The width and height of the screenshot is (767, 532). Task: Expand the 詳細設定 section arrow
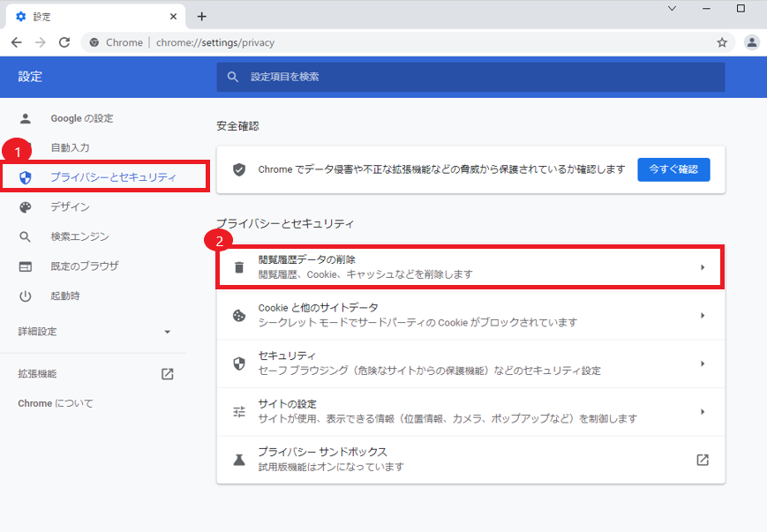(168, 332)
